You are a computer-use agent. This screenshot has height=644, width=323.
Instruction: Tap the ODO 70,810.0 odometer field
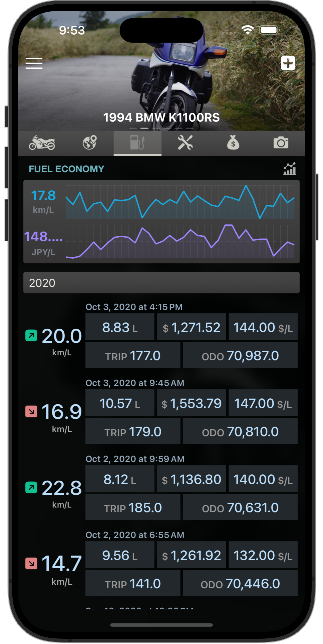point(240,432)
